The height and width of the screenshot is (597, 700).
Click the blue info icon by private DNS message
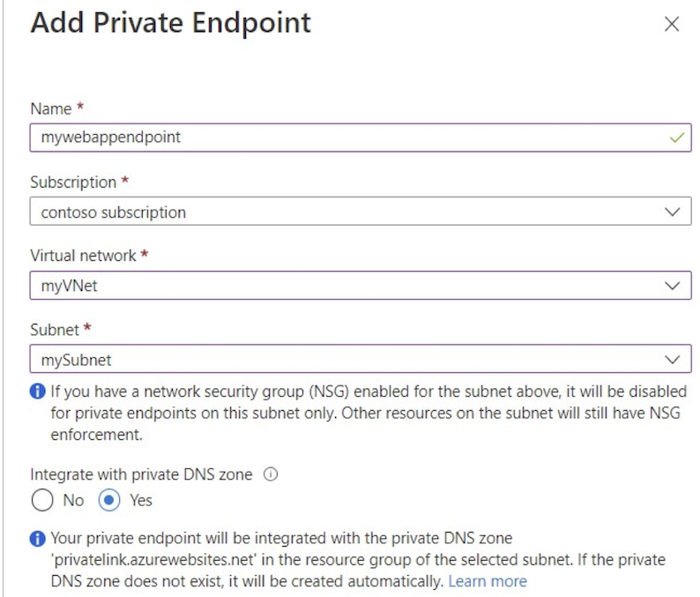(38, 539)
